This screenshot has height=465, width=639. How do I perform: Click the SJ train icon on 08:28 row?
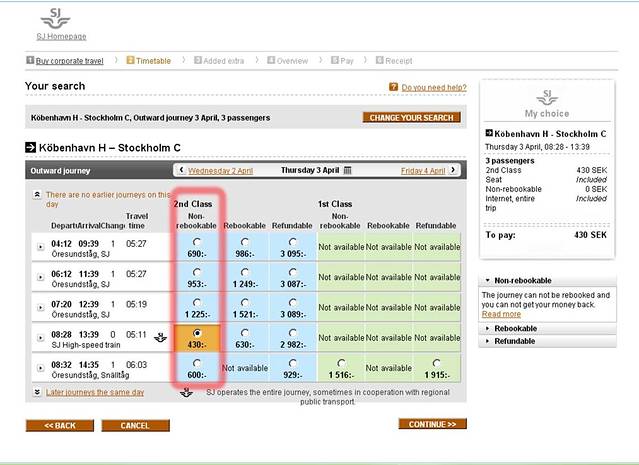coord(161,337)
